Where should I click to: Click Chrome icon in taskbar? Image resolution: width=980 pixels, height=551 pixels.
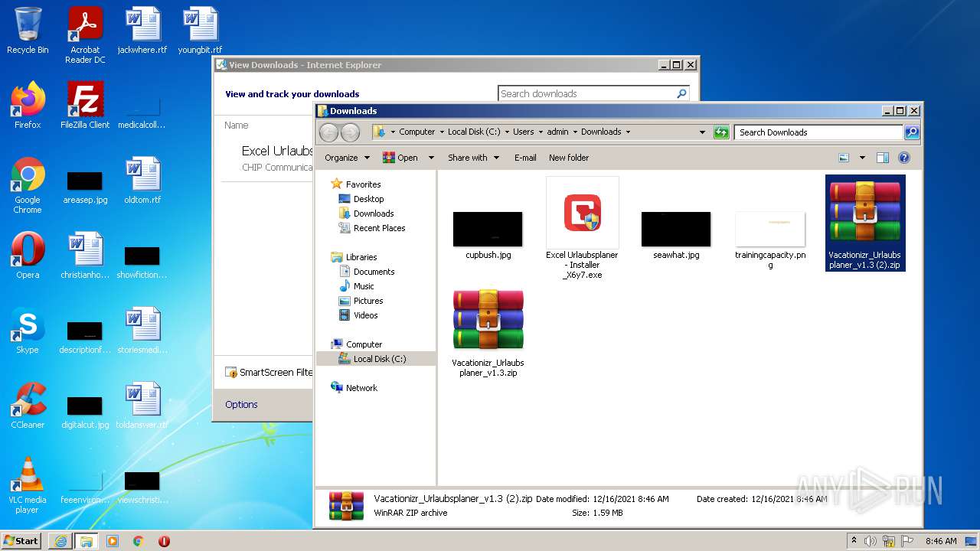coord(138,541)
